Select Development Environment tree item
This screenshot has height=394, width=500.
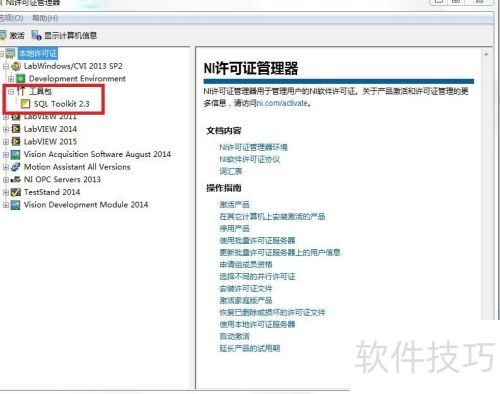tap(77, 79)
